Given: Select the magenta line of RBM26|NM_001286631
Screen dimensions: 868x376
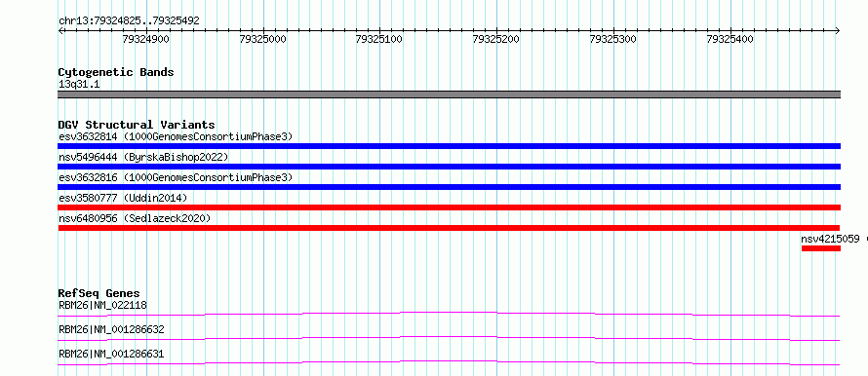Looking at the screenshot, I should click(449, 362).
